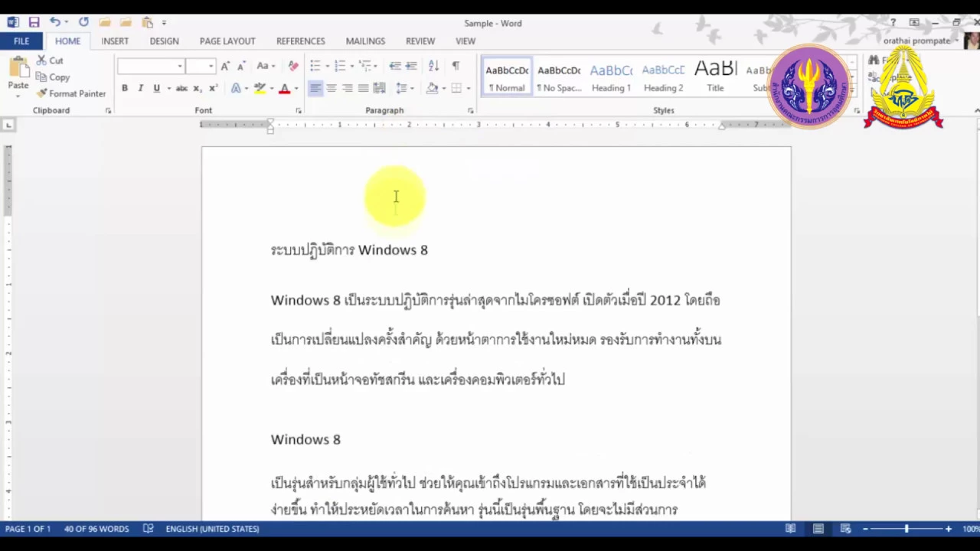Apply superscript formatting
Image resolution: width=980 pixels, height=551 pixels.
coord(213,88)
